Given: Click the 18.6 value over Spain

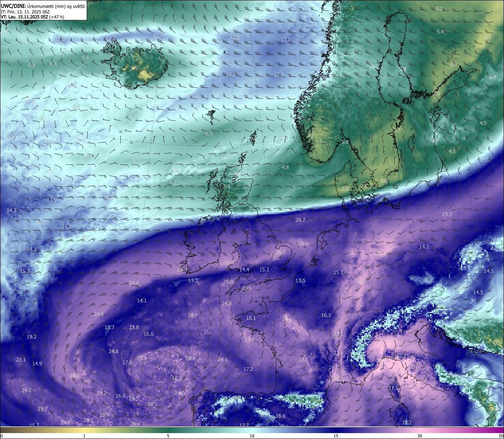Looking at the screenshot, I should [x=280, y=416].
